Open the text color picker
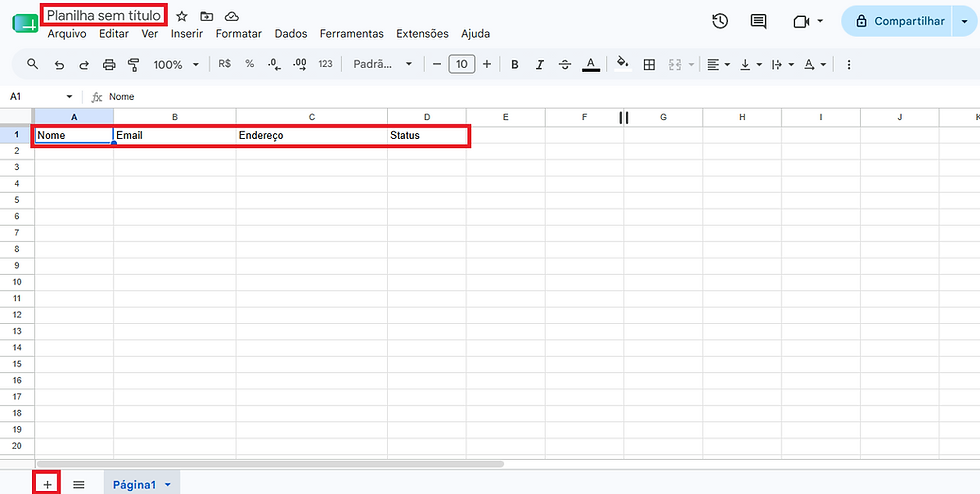Viewport: 980px width, 494px height. point(591,64)
